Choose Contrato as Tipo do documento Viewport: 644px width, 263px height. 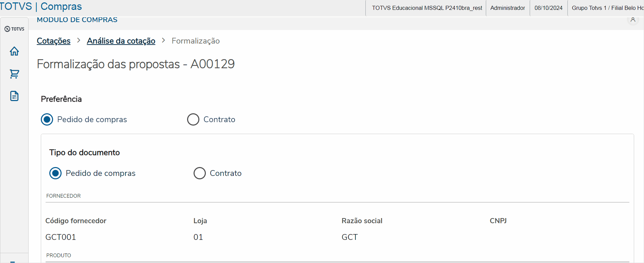tap(200, 173)
